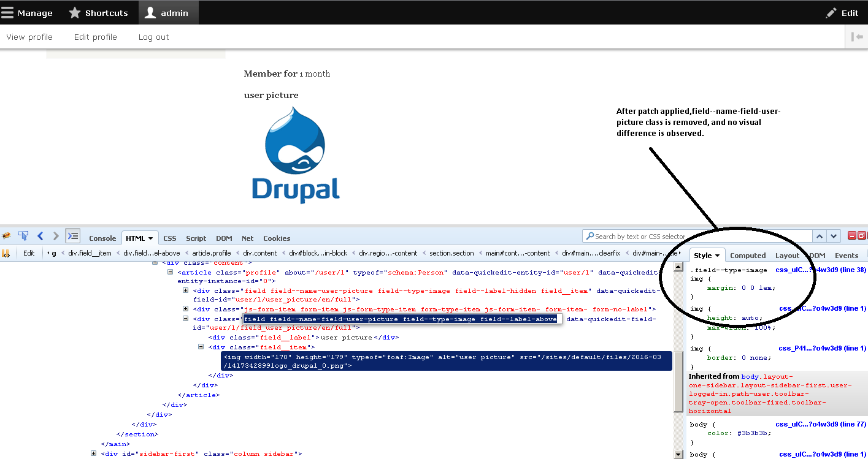The height and width of the screenshot is (459, 868).
Task: Open the View profile link
Action: (x=29, y=37)
